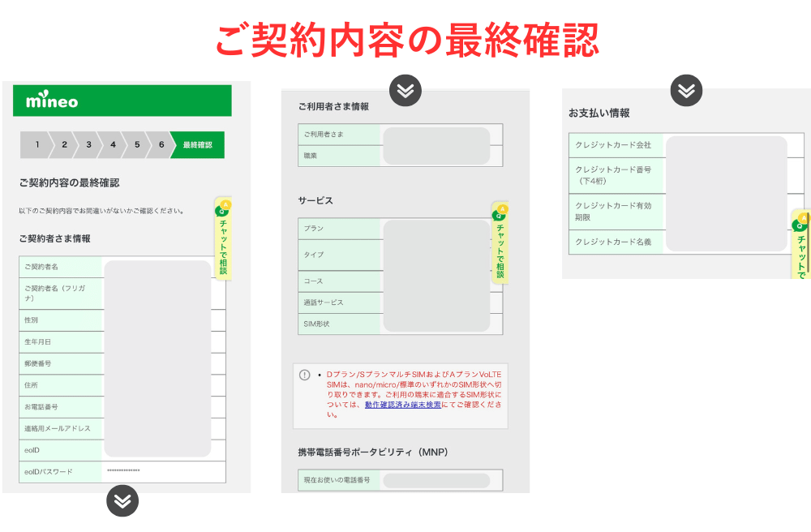Image resolution: width=811 pixels, height=532 pixels.
Task: Go to step 2 in the progress bar
Action: point(64,145)
